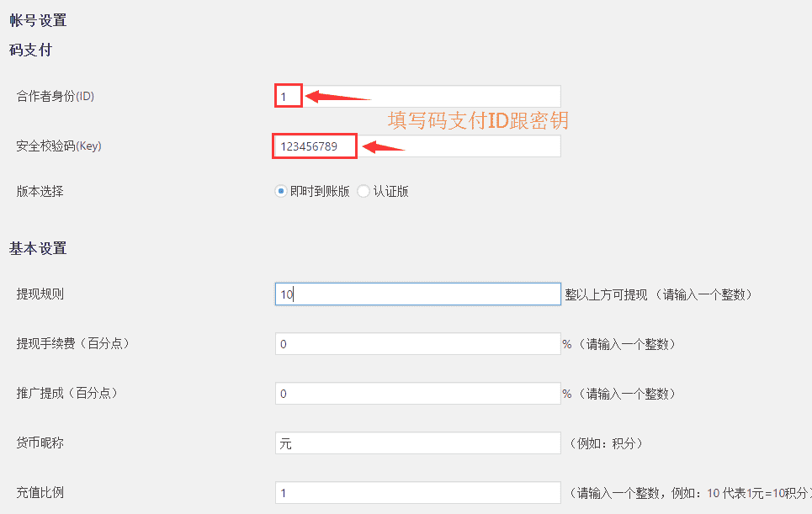
Task: Click the 货币昵称 label
Action: tap(40, 442)
